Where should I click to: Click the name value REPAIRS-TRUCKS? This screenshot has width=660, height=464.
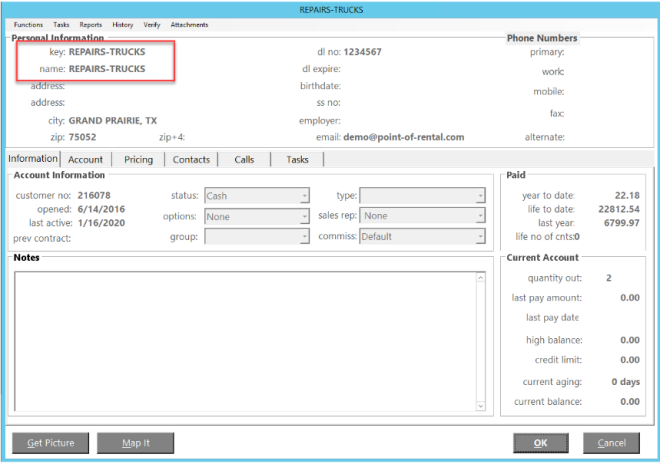[x=107, y=69]
